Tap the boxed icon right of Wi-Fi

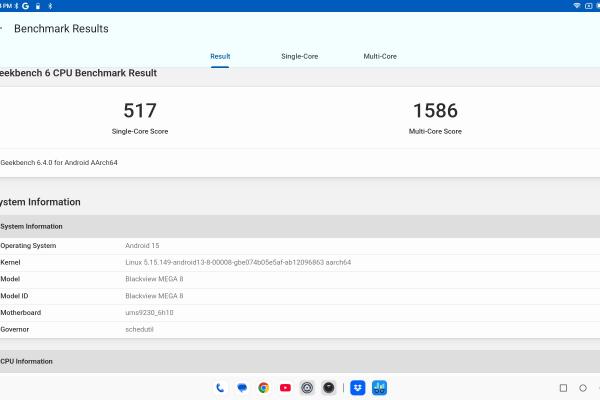point(589,6)
